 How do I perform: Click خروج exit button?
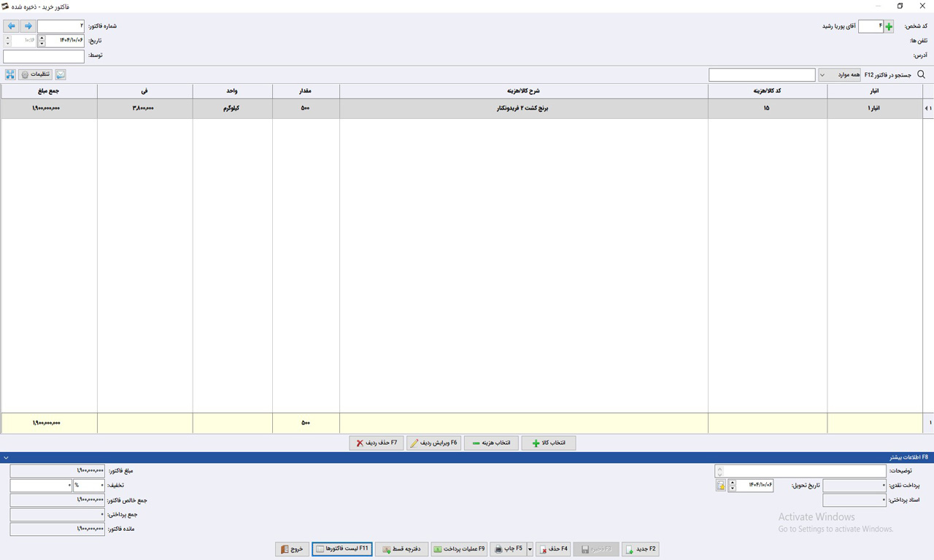(293, 549)
